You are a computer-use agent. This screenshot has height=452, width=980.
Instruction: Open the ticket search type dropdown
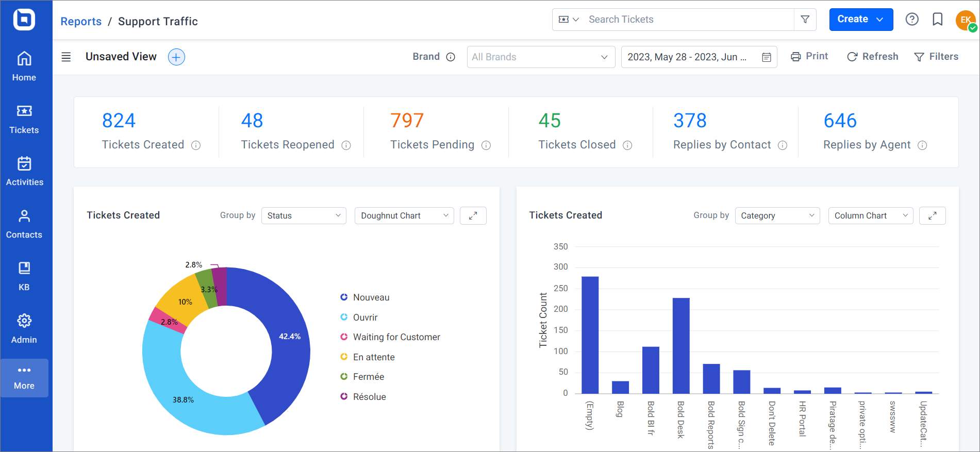pyautogui.click(x=569, y=20)
